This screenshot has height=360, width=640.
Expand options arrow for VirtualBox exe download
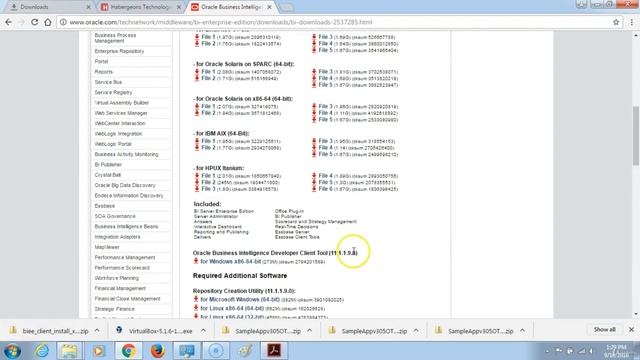click(203, 331)
